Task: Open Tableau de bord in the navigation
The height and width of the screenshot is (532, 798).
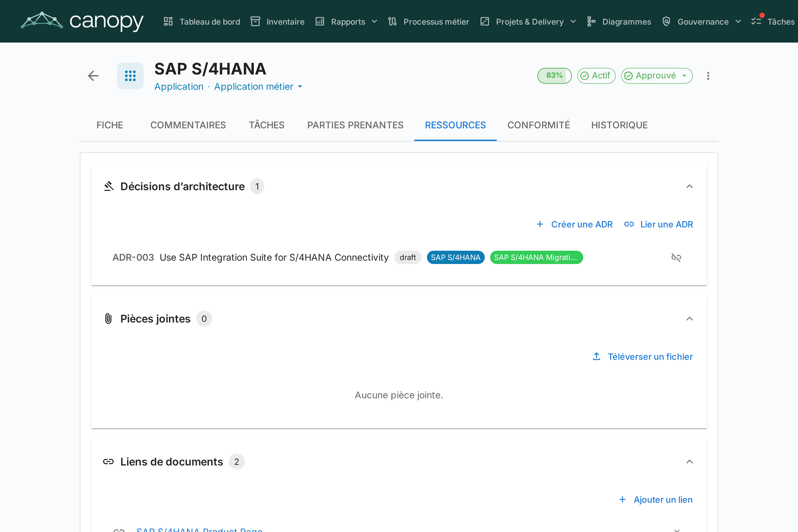Action: point(202,21)
